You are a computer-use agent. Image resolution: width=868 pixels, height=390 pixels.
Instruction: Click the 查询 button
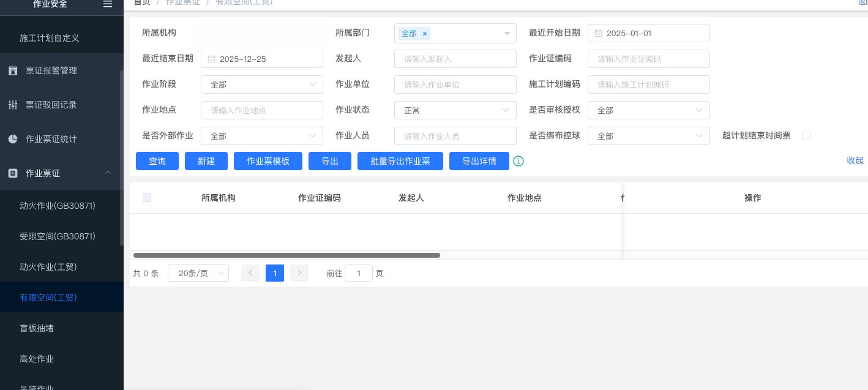coord(157,161)
